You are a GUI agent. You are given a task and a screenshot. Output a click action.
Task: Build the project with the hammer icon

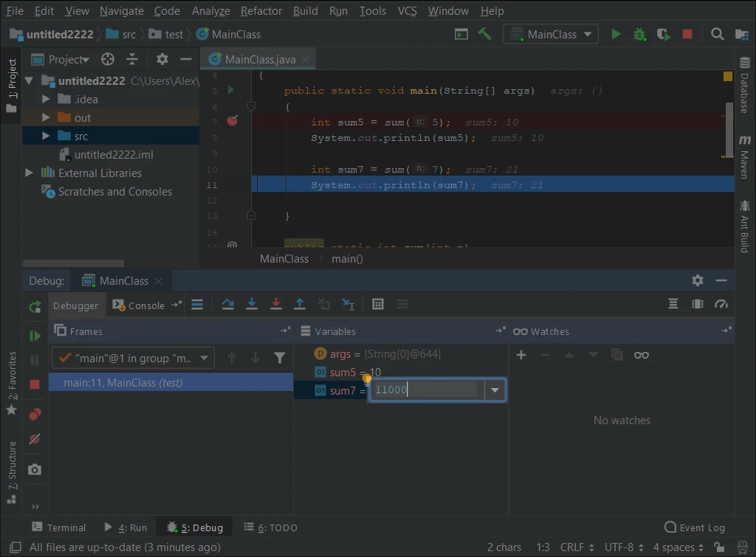point(484,34)
